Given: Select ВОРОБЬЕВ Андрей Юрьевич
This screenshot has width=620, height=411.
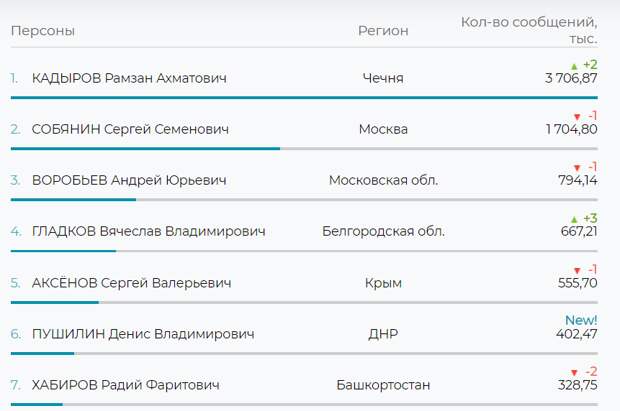Looking at the screenshot, I should tap(129, 180).
